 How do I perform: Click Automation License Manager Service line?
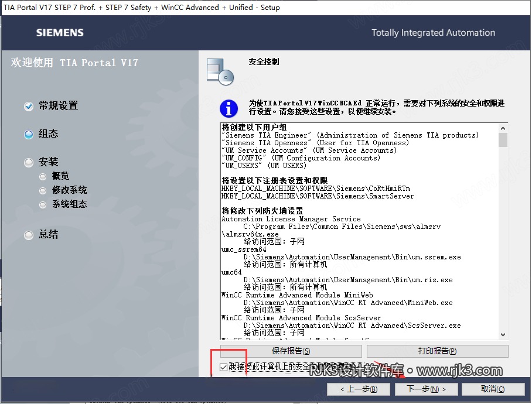point(291,219)
